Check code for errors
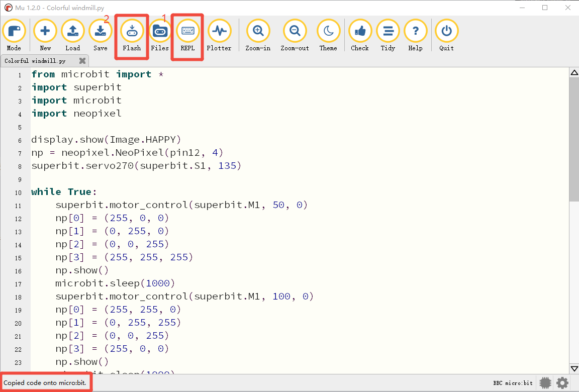Image resolution: width=579 pixels, height=392 pixels. click(360, 36)
